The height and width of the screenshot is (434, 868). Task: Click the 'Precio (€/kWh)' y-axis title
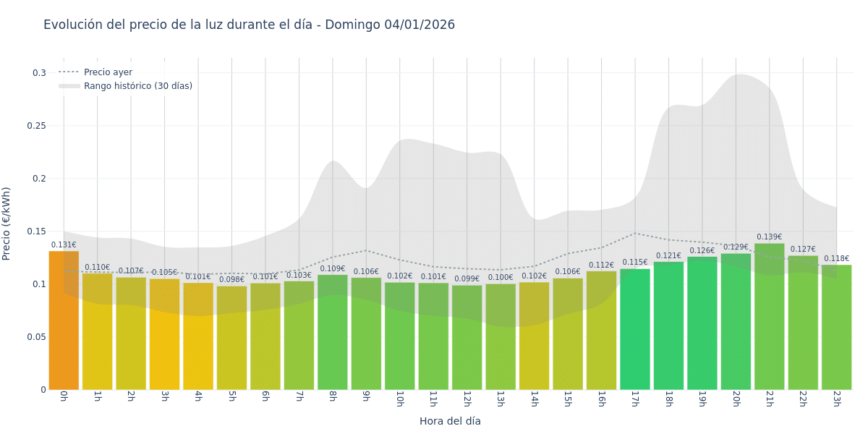click(7, 224)
